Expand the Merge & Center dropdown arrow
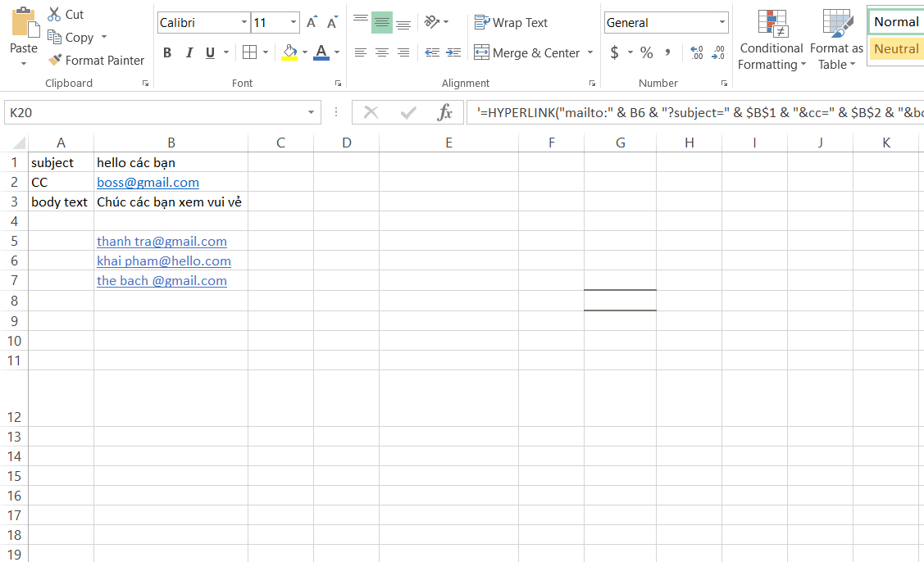 [589, 52]
